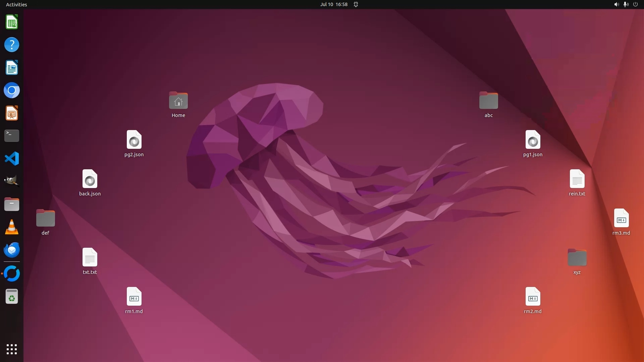Select the rm3.md markdown file
The width and height of the screenshot is (644, 362).
pyautogui.click(x=621, y=218)
